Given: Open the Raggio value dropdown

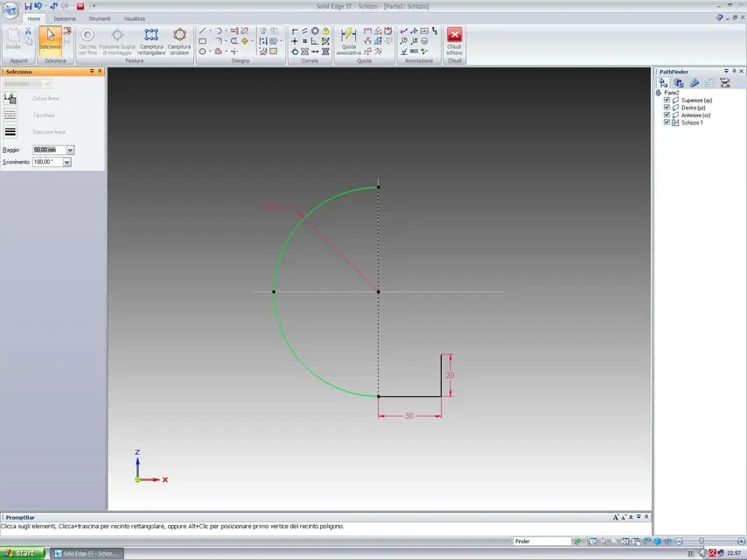Looking at the screenshot, I should [70, 150].
